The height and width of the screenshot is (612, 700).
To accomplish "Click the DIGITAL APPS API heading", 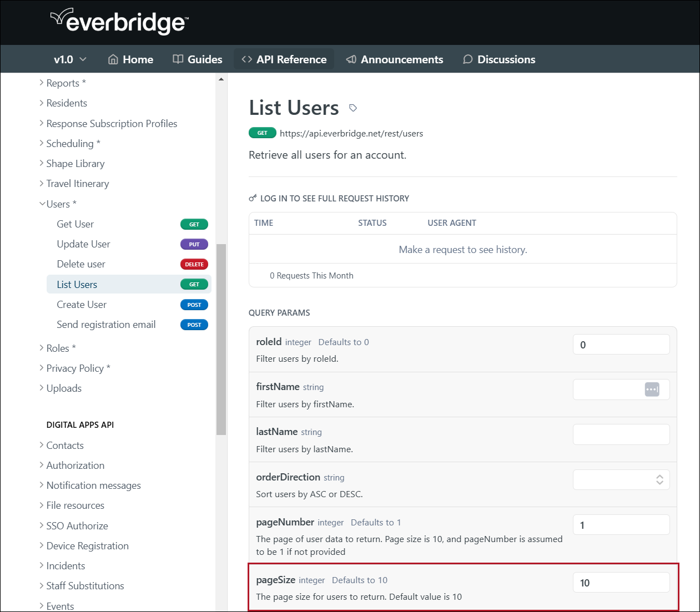I will [80, 424].
